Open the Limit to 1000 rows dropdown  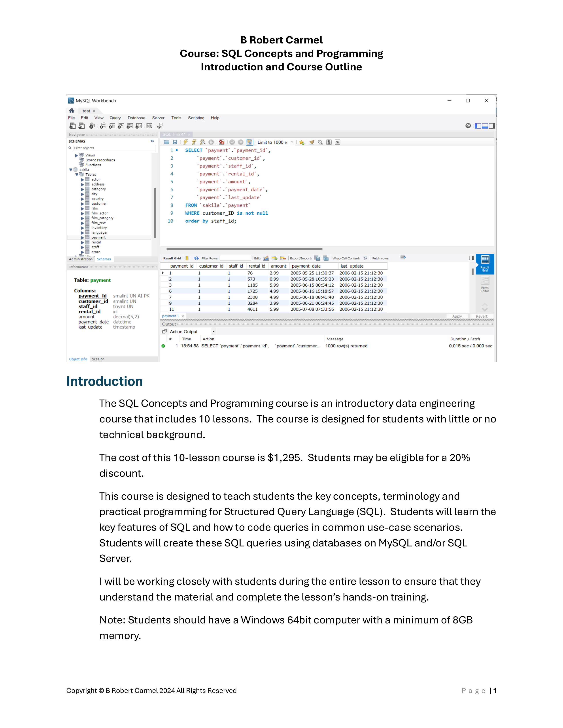pyautogui.click(x=292, y=142)
